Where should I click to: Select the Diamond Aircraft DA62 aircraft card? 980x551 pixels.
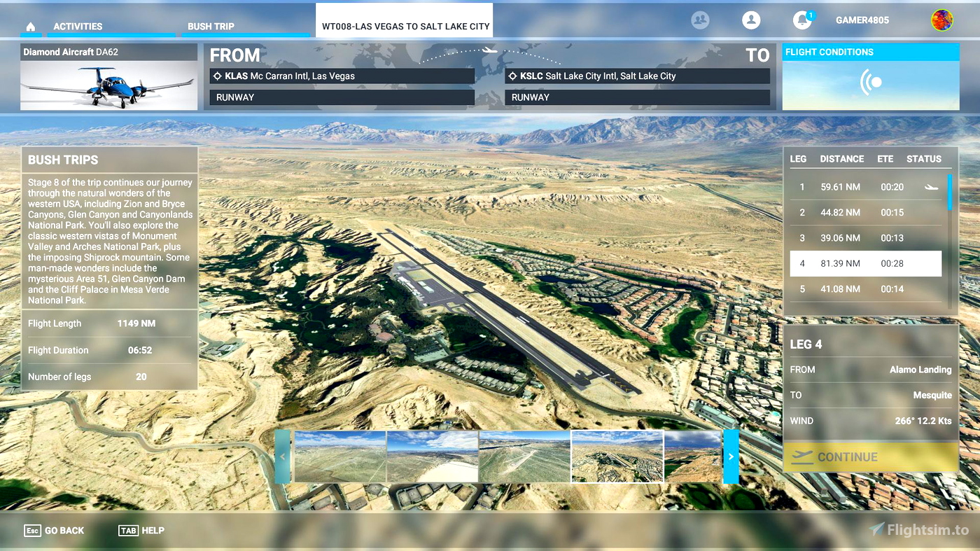(x=108, y=77)
